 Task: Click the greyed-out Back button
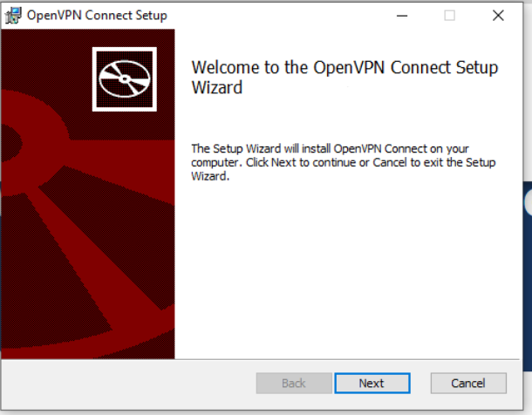pyautogui.click(x=294, y=383)
